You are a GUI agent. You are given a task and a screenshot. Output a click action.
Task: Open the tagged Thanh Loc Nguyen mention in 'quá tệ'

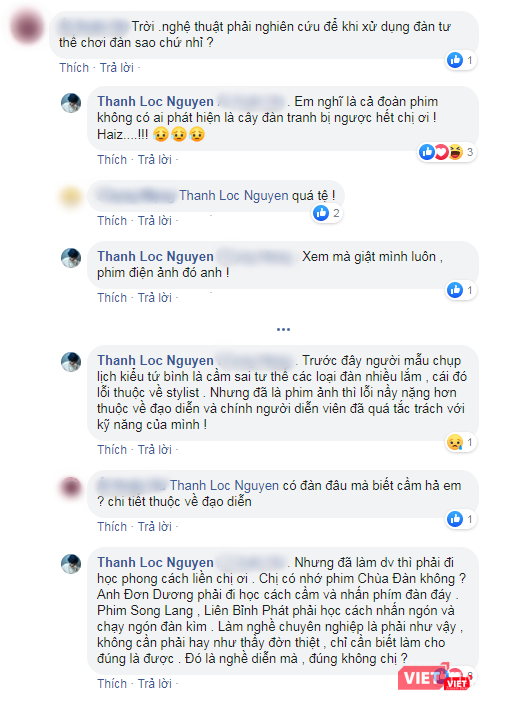pyautogui.click(x=234, y=196)
